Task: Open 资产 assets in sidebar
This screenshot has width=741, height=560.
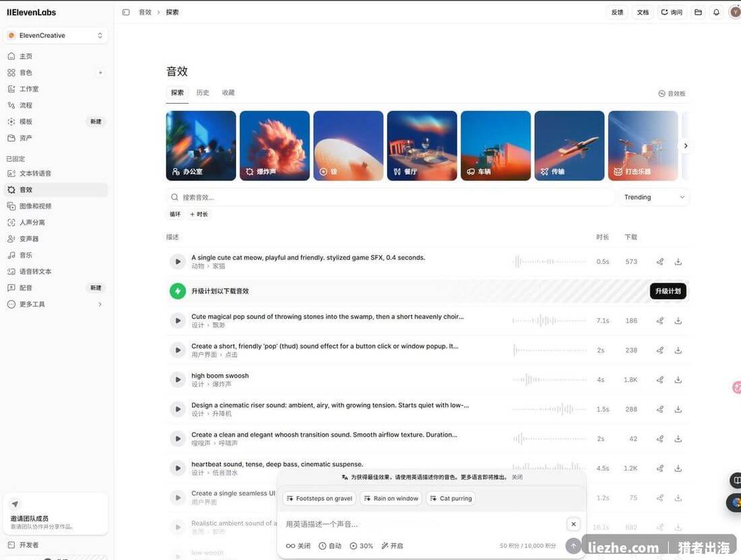Action: [56, 138]
